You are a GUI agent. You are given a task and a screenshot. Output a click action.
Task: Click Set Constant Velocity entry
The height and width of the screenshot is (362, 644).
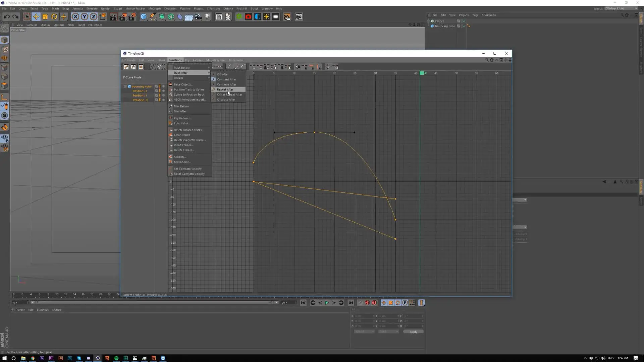[x=190, y=169]
